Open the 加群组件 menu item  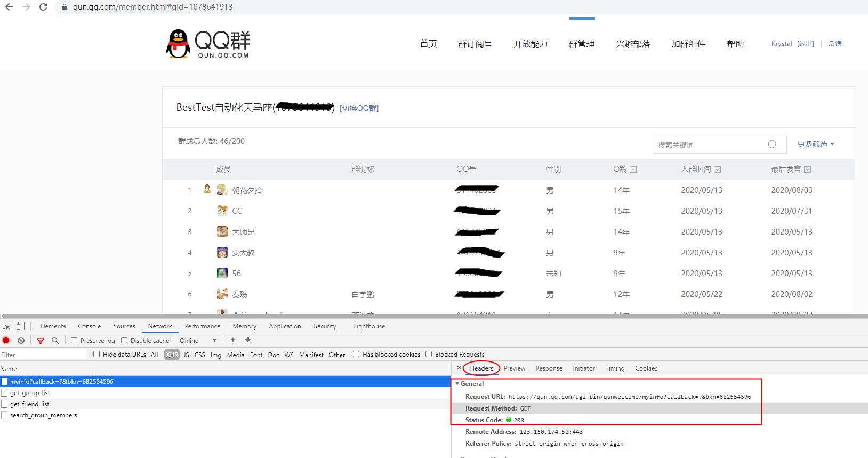pos(688,44)
